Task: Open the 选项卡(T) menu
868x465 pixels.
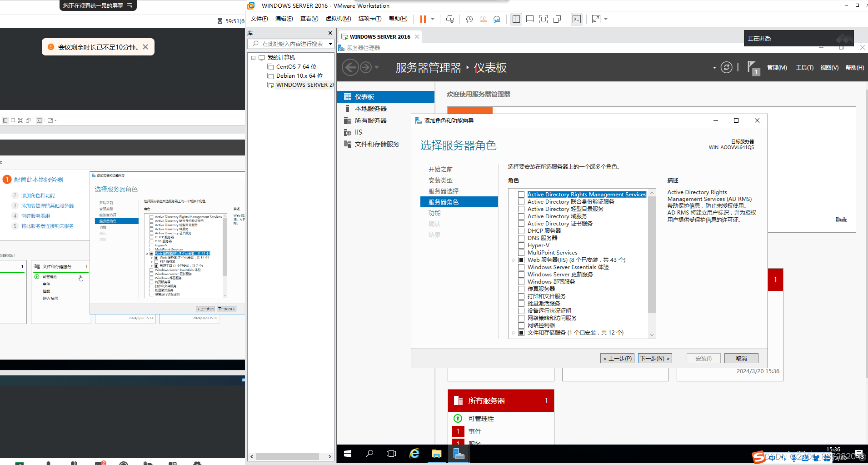Action: (x=369, y=19)
